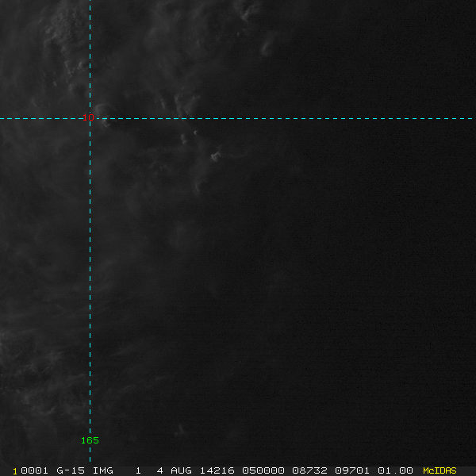Click the yellow "1" at status line start
The height and width of the screenshot is (476, 476).
(15, 470)
